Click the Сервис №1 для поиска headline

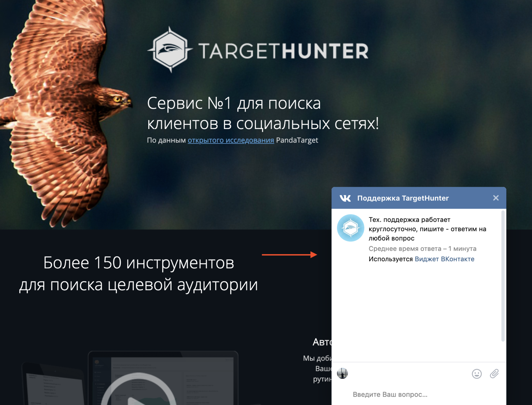pos(263,113)
